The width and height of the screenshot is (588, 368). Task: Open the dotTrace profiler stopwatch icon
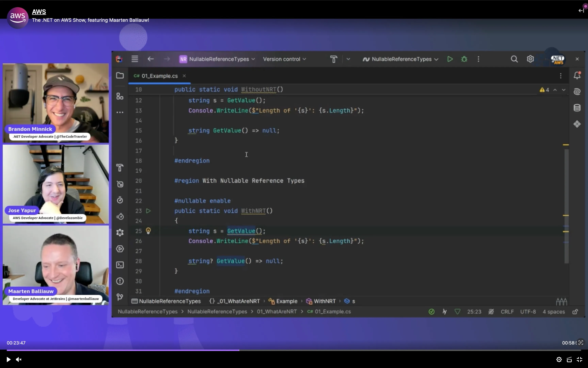(120, 200)
